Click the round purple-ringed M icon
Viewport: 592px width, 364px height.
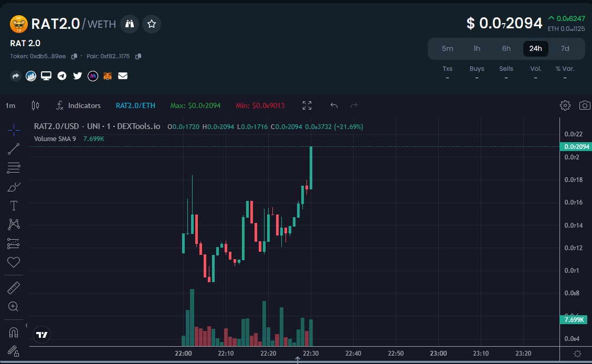click(x=93, y=76)
